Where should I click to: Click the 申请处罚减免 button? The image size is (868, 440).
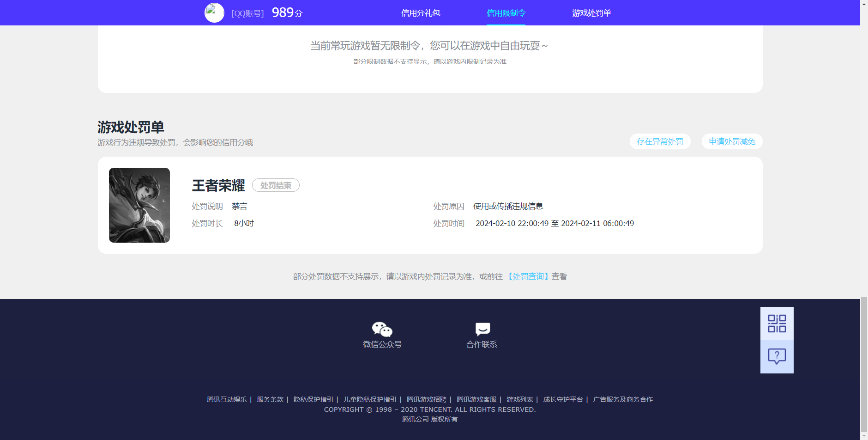point(732,141)
